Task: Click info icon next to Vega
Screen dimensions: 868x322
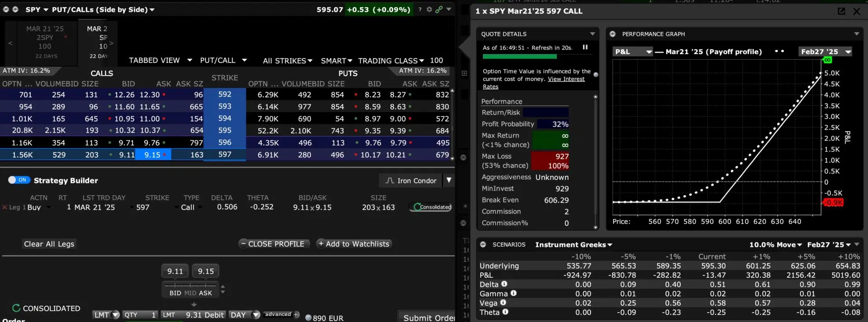Action: tap(503, 303)
